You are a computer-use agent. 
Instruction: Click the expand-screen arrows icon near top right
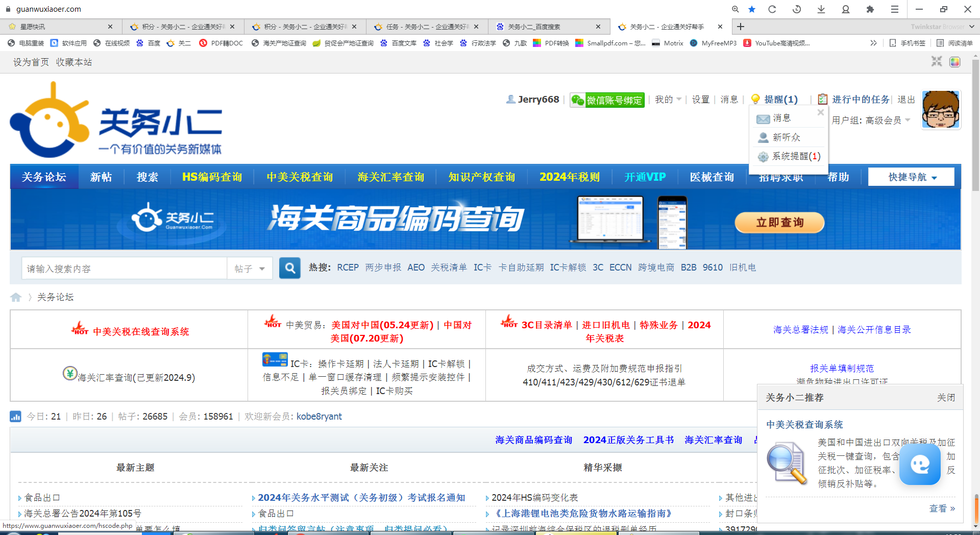pos(937,62)
